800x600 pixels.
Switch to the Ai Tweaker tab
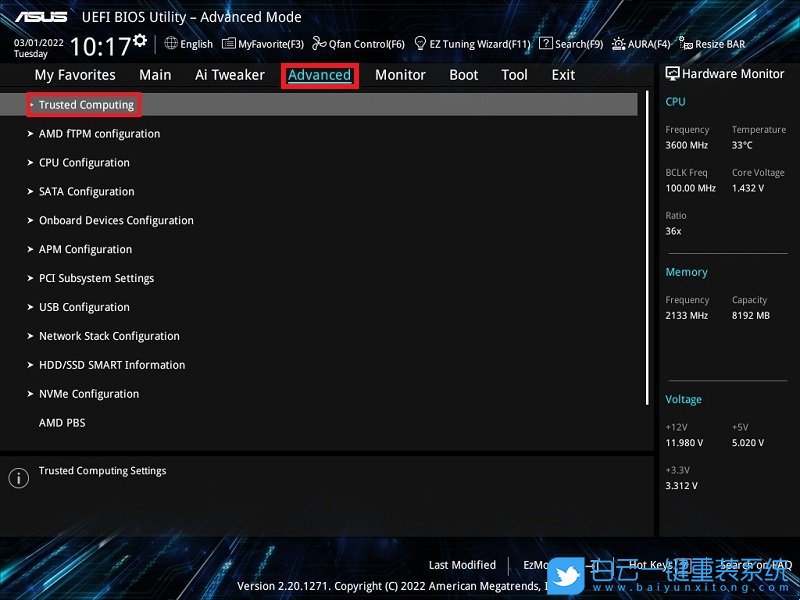tap(229, 74)
